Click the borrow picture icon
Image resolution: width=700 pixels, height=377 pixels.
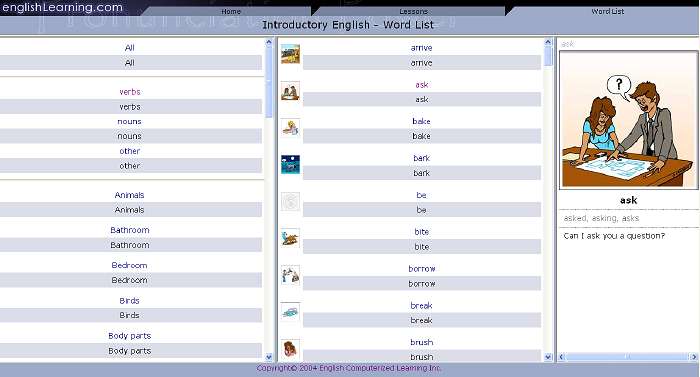[x=290, y=275]
